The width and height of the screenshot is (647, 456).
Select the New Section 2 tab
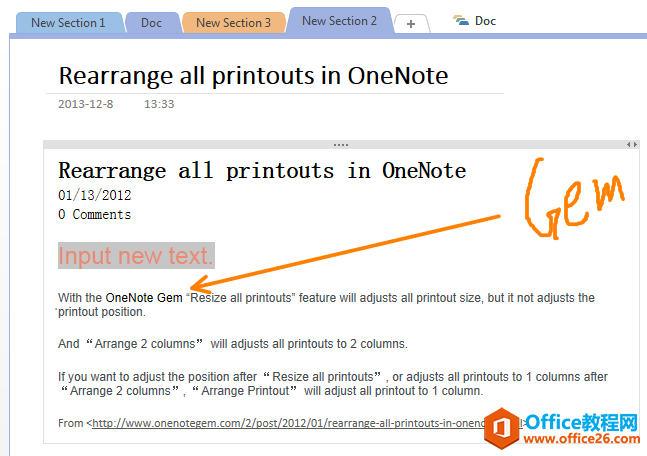point(339,21)
